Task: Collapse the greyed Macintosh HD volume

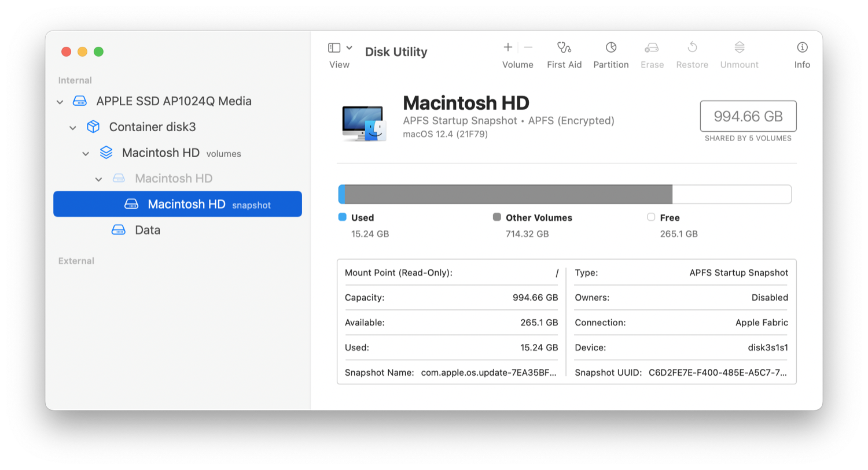Action: pyautogui.click(x=98, y=179)
